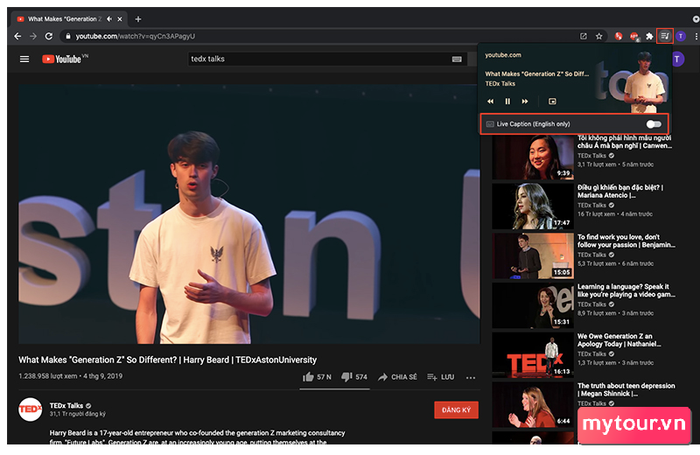Open 'We Owe Generation Z an Apology' title
The height and width of the screenshot is (455, 700).
click(619, 340)
